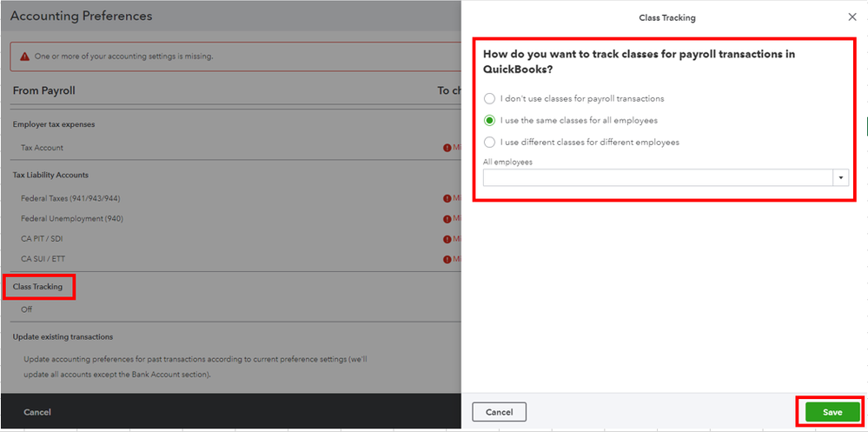Click the Class Tracking panel title
The image size is (868, 432).
point(667,17)
